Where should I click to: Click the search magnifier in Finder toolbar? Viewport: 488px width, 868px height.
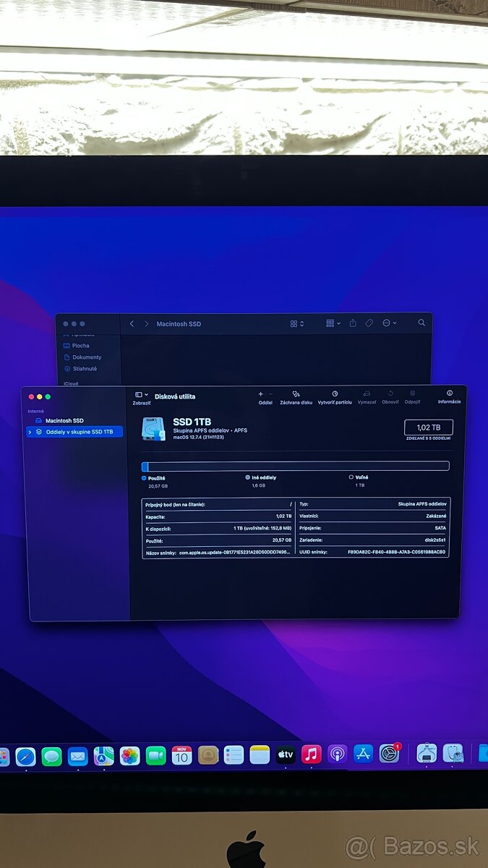click(421, 323)
